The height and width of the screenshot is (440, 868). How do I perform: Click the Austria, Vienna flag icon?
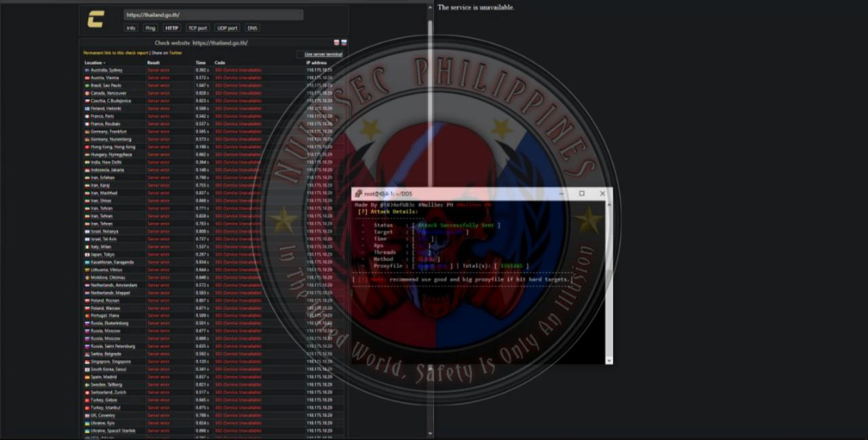[x=87, y=78]
